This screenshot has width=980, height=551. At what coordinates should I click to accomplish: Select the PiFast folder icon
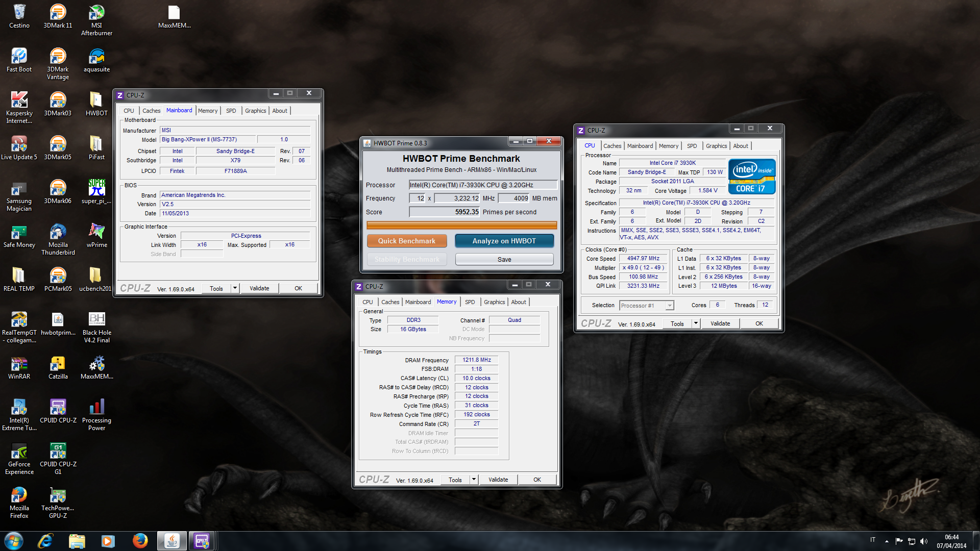coord(96,147)
